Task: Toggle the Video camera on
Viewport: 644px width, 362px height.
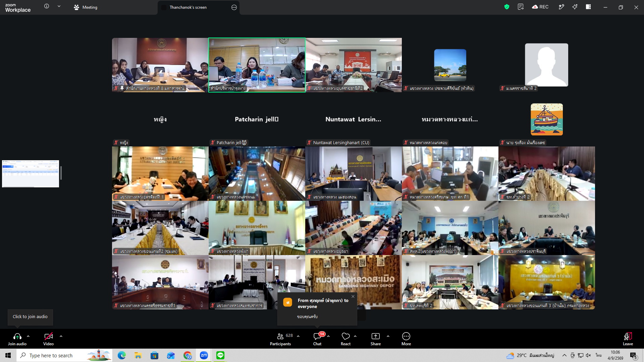Action: point(48,339)
